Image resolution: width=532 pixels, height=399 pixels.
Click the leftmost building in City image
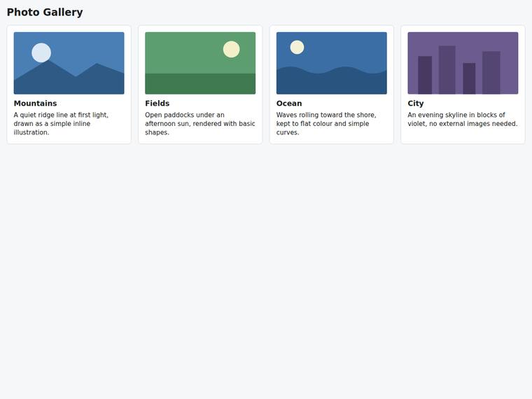(x=425, y=75)
